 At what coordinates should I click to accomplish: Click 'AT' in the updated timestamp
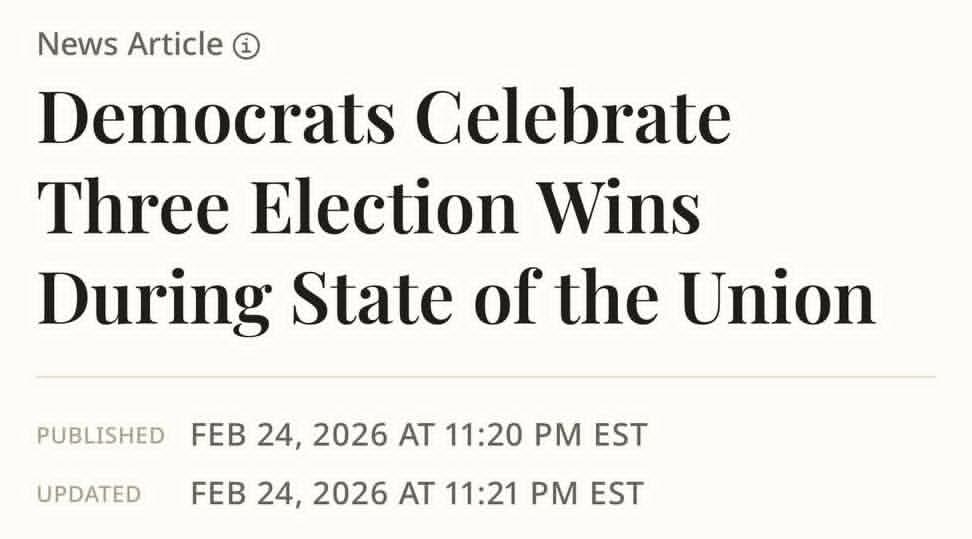coord(415,494)
